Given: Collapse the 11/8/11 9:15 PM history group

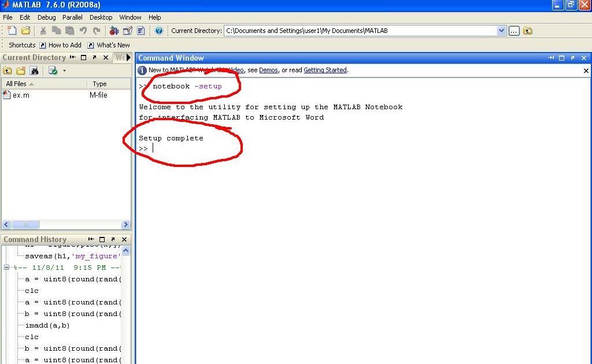Looking at the screenshot, I should pyautogui.click(x=6, y=268).
